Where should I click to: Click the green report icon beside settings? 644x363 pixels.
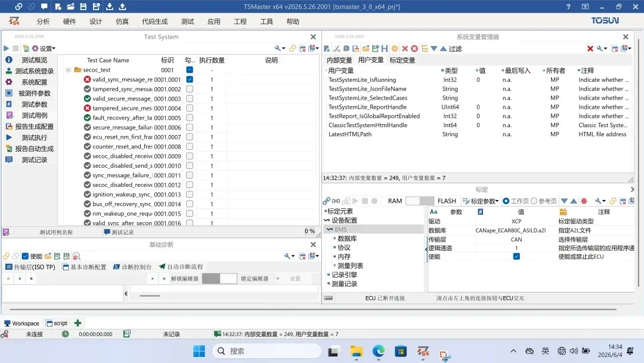[x=26, y=48]
